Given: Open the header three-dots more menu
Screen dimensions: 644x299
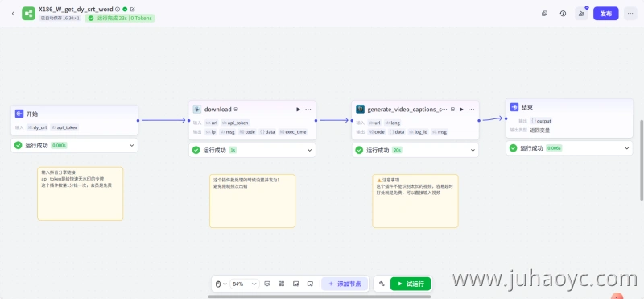Looking at the screenshot, I should (630, 14).
